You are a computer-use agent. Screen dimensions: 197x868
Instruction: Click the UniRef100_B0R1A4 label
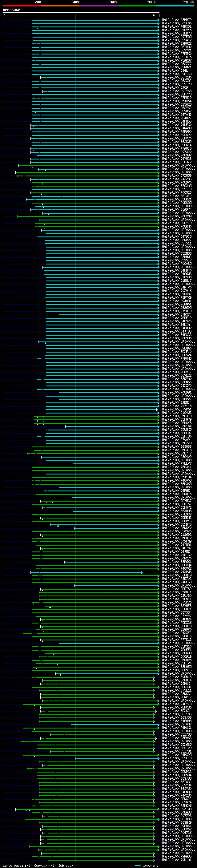[177, 426]
